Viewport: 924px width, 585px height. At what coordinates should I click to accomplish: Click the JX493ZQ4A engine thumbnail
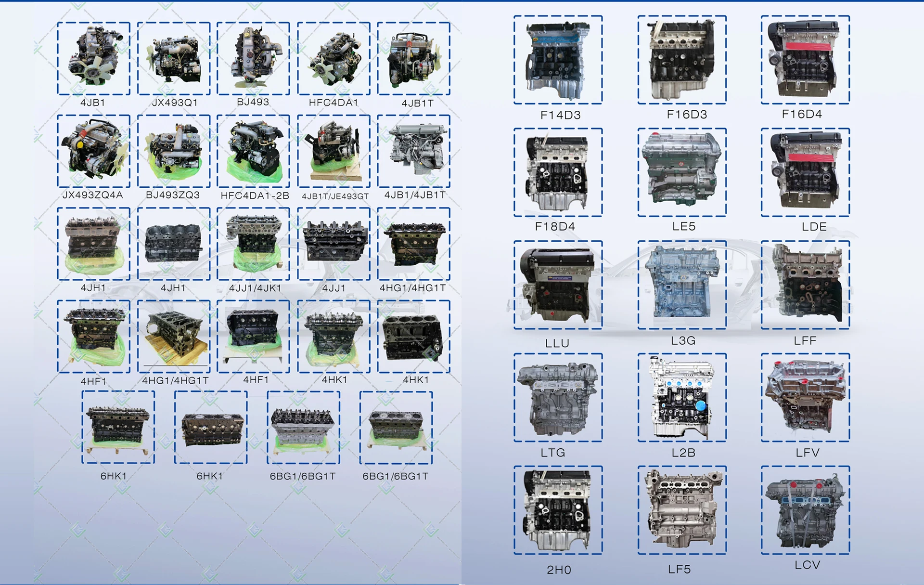click(x=93, y=151)
